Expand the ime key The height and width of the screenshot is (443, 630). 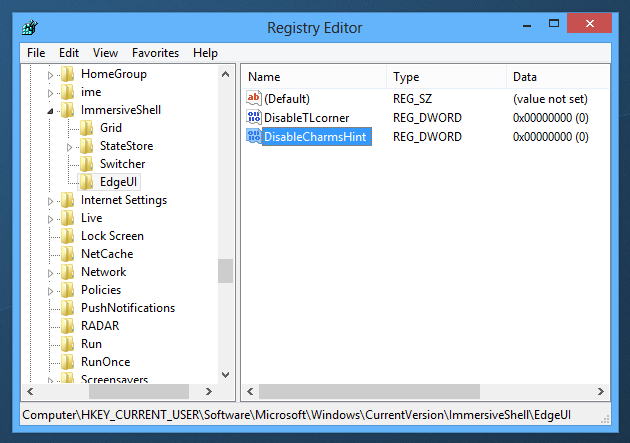50,93
